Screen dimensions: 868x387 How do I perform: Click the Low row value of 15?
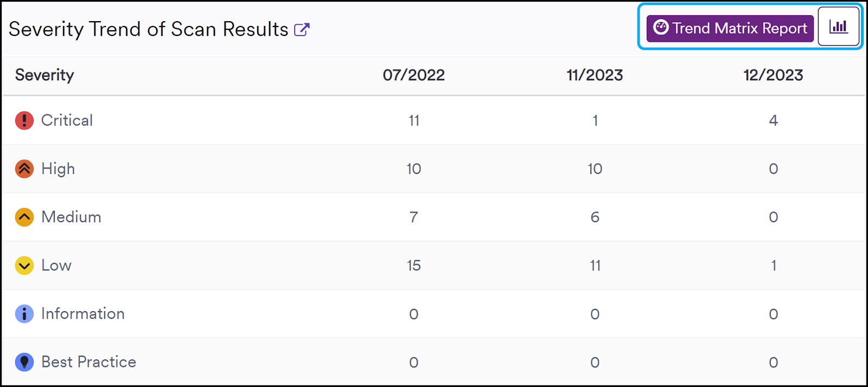point(413,265)
